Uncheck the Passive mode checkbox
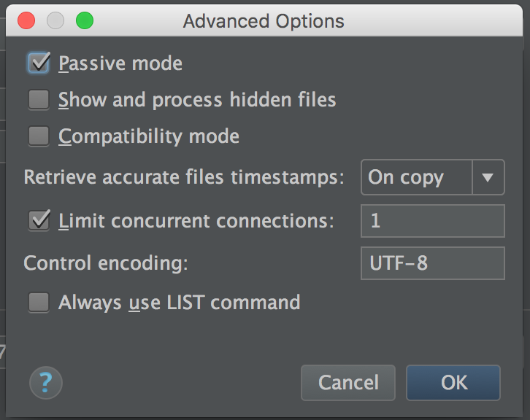This screenshot has height=420, width=530. click(x=39, y=63)
